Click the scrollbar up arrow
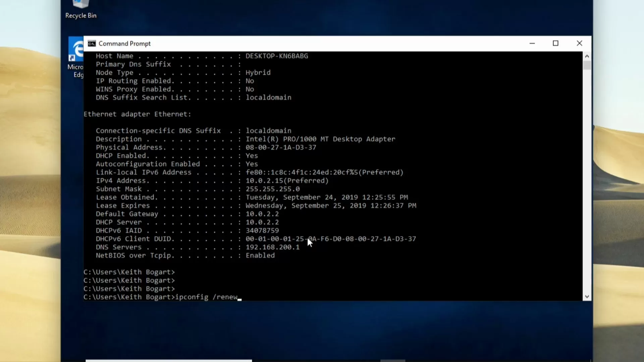Screen dimensions: 644x362 coord(587,56)
